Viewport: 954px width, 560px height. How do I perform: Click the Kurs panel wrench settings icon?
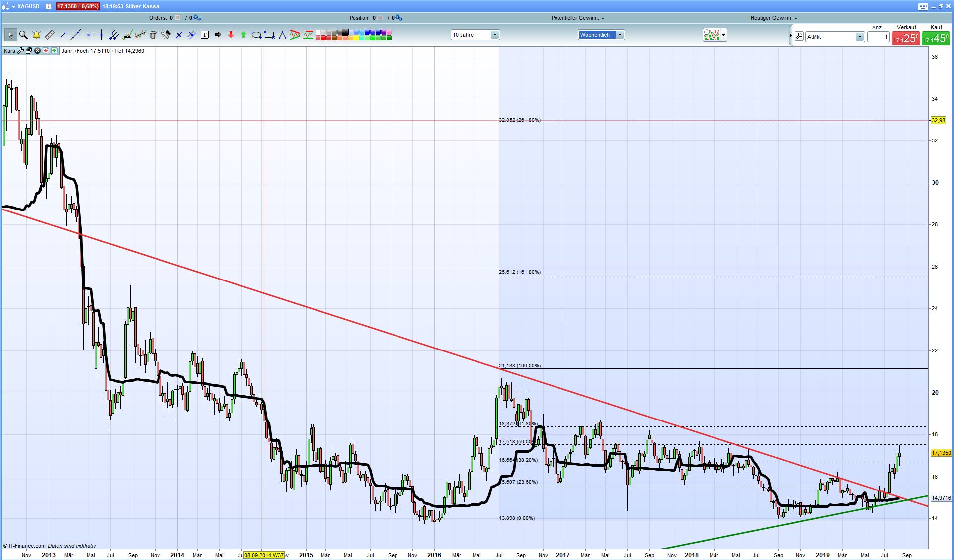point(21,51)
